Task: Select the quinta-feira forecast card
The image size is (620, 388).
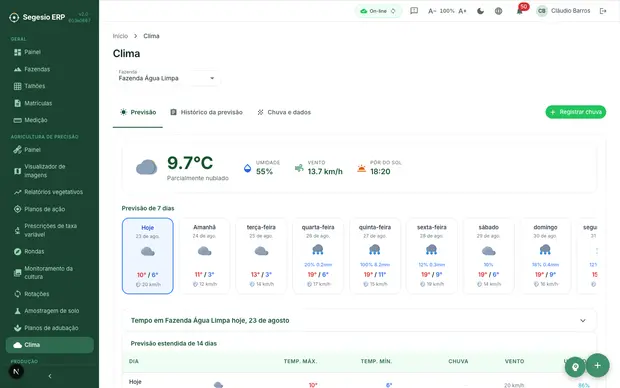Action: point(375,256)
